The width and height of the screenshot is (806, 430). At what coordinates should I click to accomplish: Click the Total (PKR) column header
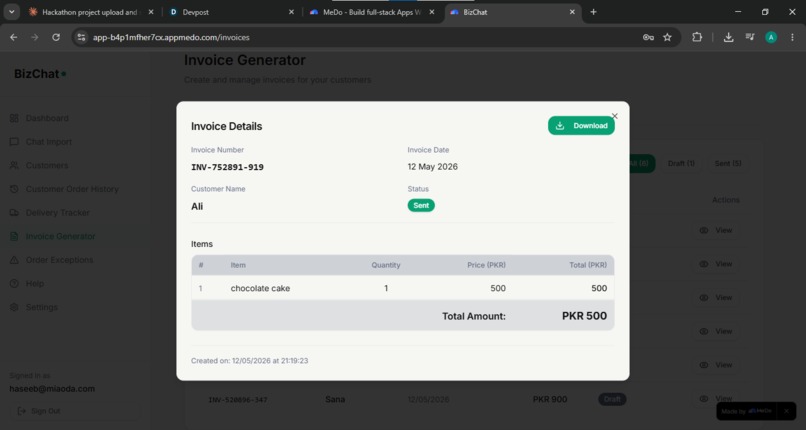[588, 265]
